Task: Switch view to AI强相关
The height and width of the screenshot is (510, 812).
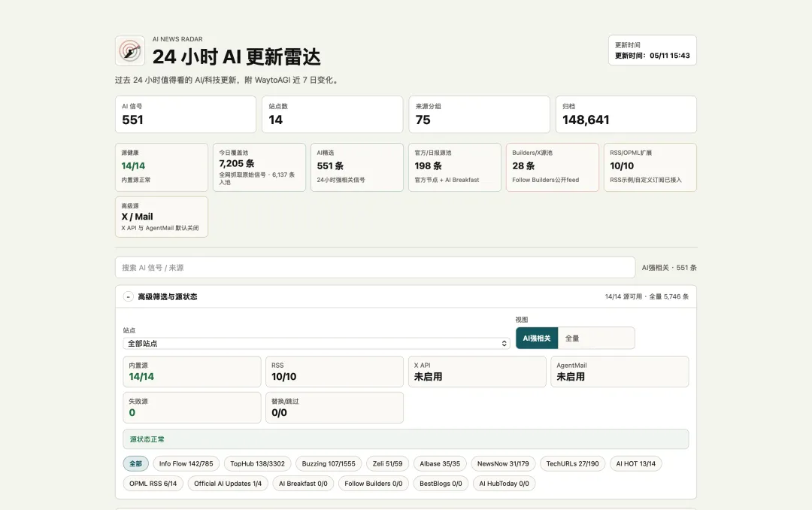Action: [x=537, y=338]
